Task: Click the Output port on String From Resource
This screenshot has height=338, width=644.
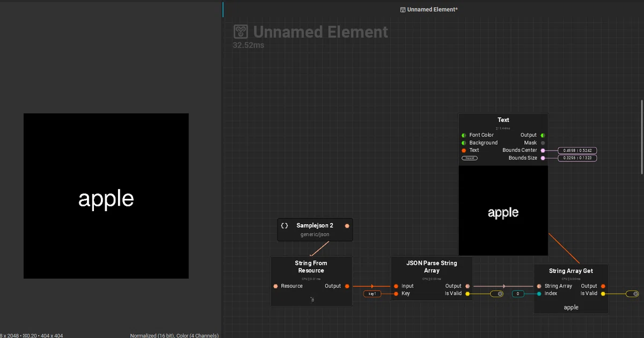Action: click(347, 286)
